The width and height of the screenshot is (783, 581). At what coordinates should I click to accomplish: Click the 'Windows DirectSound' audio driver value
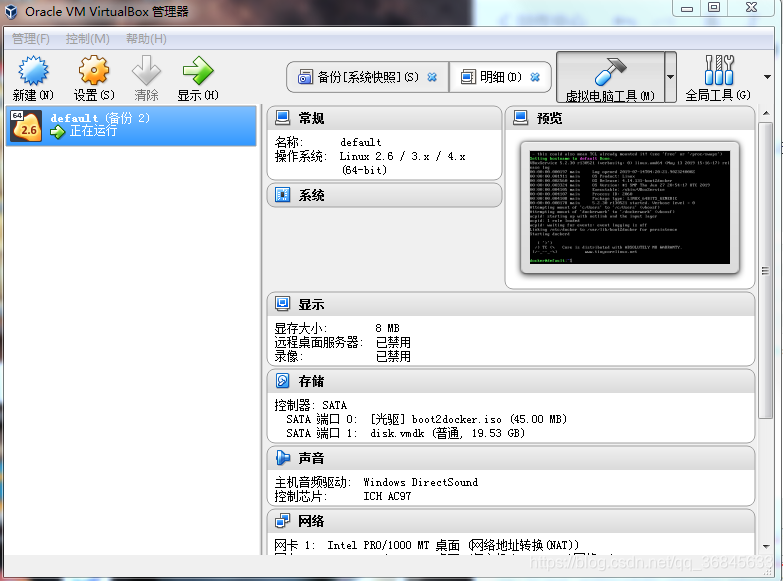tap(420, 482)
